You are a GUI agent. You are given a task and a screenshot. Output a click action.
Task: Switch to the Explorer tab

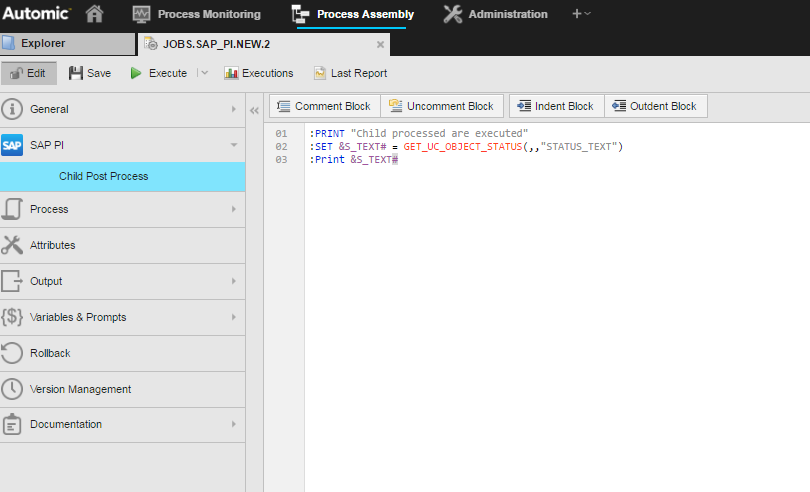pos(68,44)
